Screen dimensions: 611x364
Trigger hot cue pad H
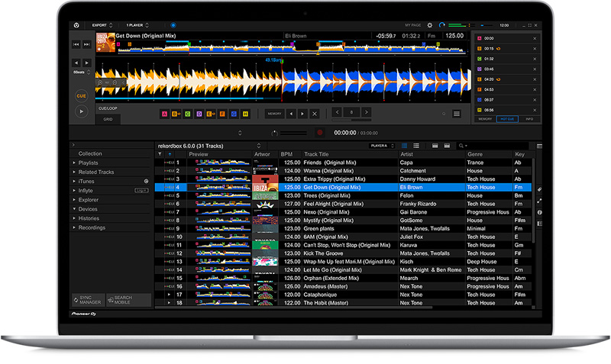(246, 114)
